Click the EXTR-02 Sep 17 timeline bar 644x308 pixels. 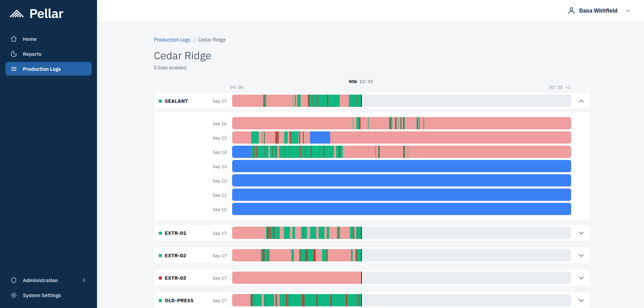coord(402,255)
